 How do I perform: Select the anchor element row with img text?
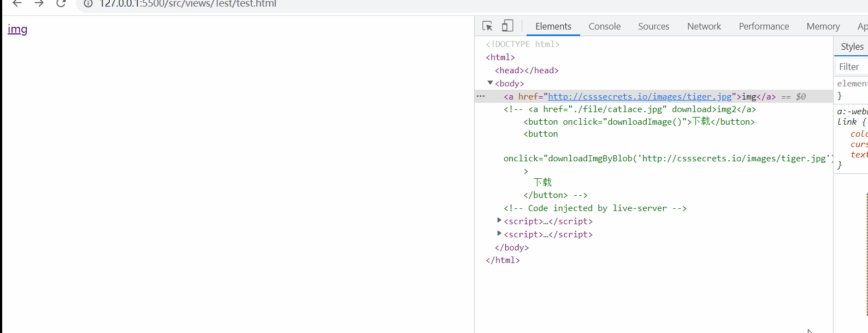[x=653, y=96]
